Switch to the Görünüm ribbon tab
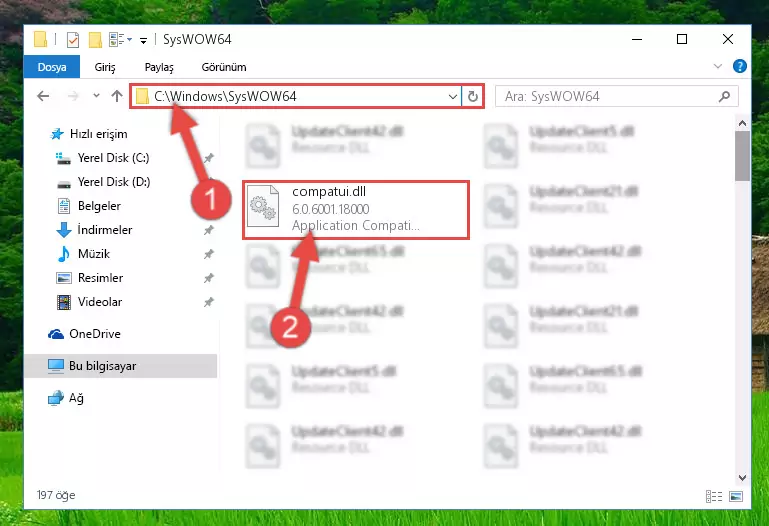 (224, 67)
